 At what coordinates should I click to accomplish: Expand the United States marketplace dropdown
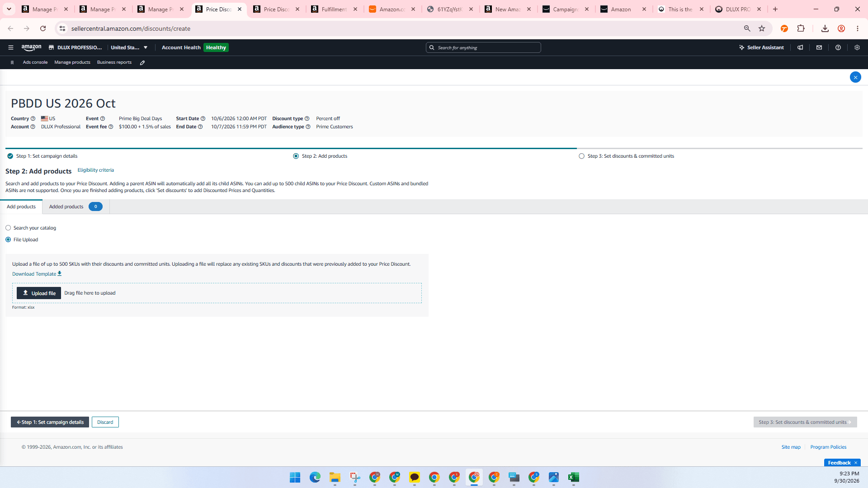click(x=146, y=47)
